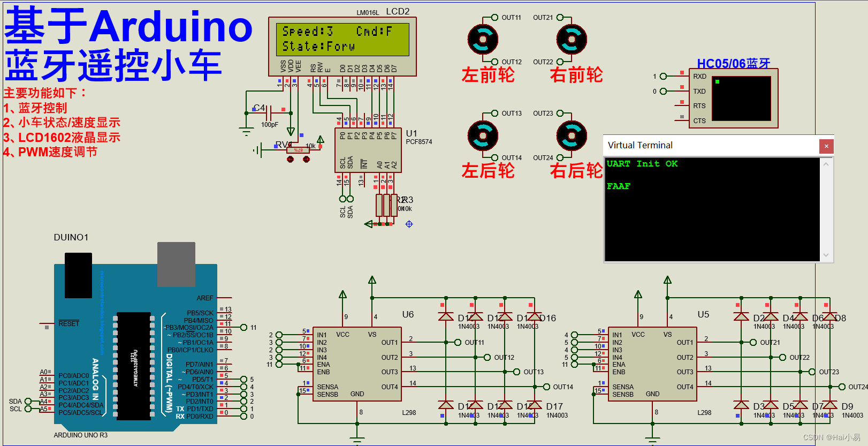Click the RV1 potentiometer body
868x446 pixels.
pos(298,150)
